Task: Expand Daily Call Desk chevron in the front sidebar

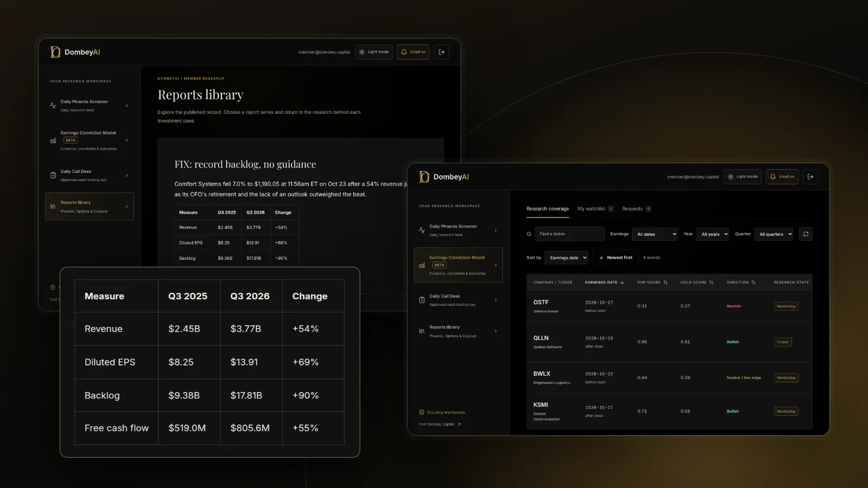Action: point(495,300)
